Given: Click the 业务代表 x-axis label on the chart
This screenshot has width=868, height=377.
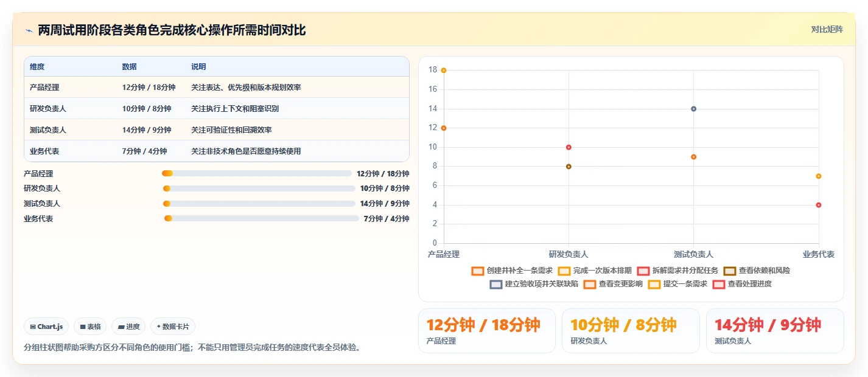Looking at the screenshot, I should (x=819, y=254).
